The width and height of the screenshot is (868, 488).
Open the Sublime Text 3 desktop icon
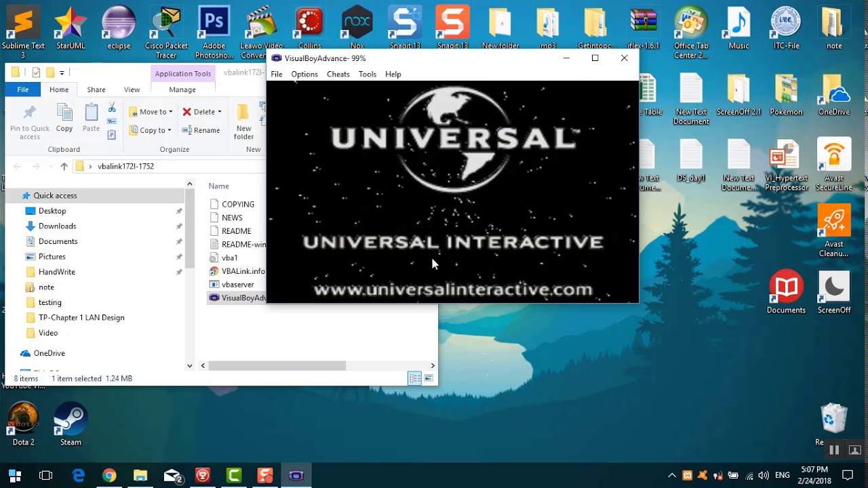(23, 31)
